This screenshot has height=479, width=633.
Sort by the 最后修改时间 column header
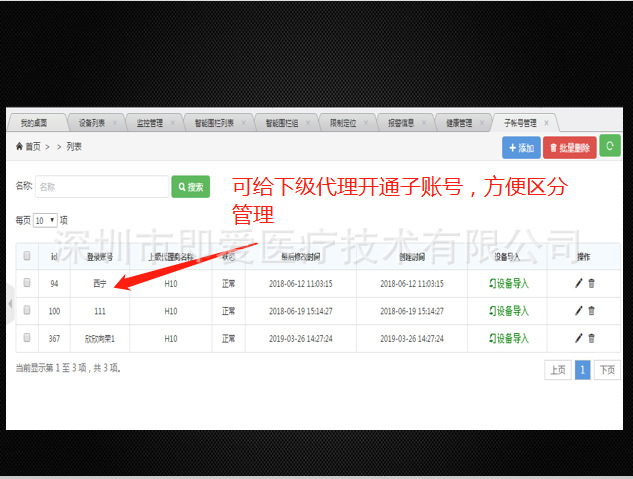click(x=301, y=257)
